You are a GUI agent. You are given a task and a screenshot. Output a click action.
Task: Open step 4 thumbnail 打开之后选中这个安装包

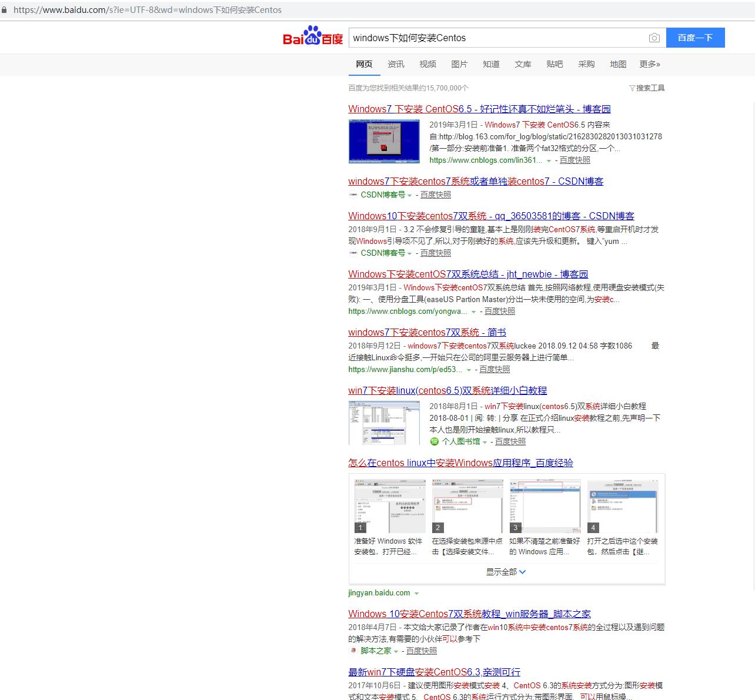coord(623,506)
